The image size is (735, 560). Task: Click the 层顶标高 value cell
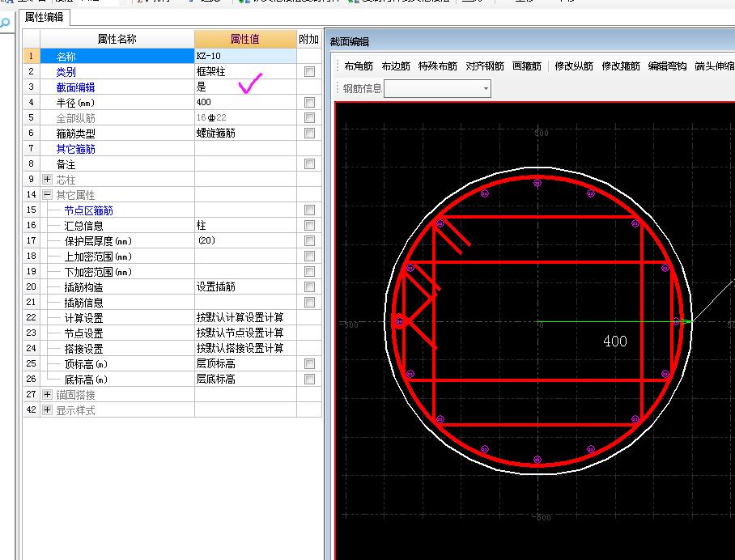click(x=245, y=363)
